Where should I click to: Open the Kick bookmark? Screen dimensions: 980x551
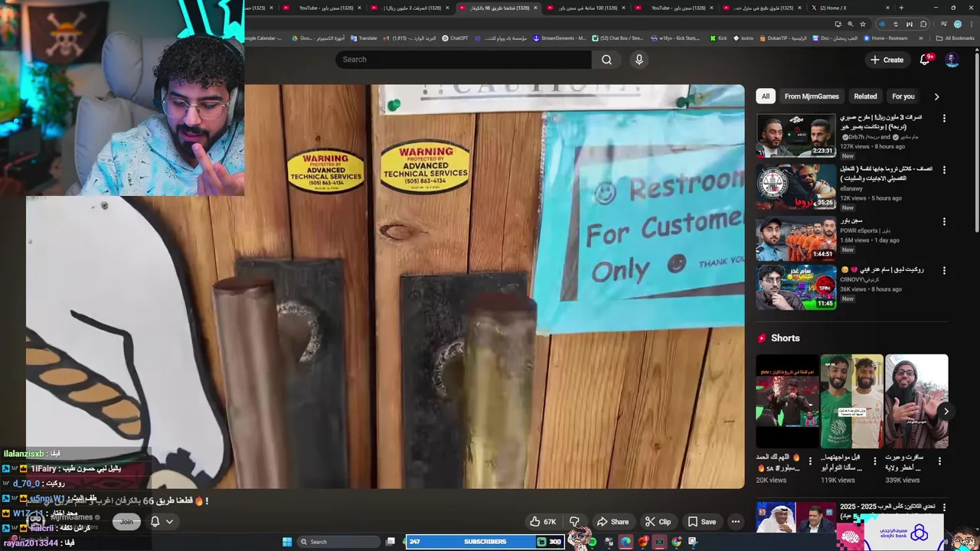click(x=718, y=37)
